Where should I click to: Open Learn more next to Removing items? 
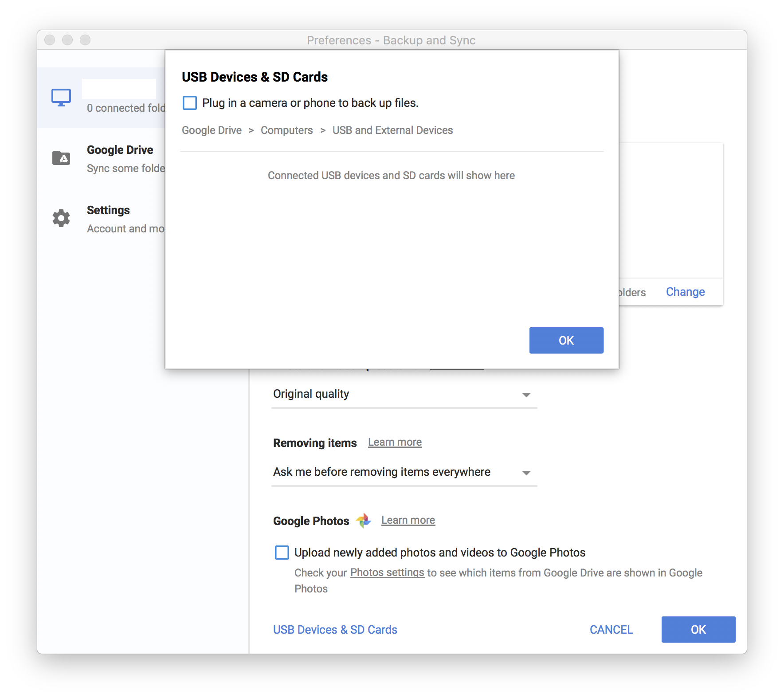click(x=395, y=442)
